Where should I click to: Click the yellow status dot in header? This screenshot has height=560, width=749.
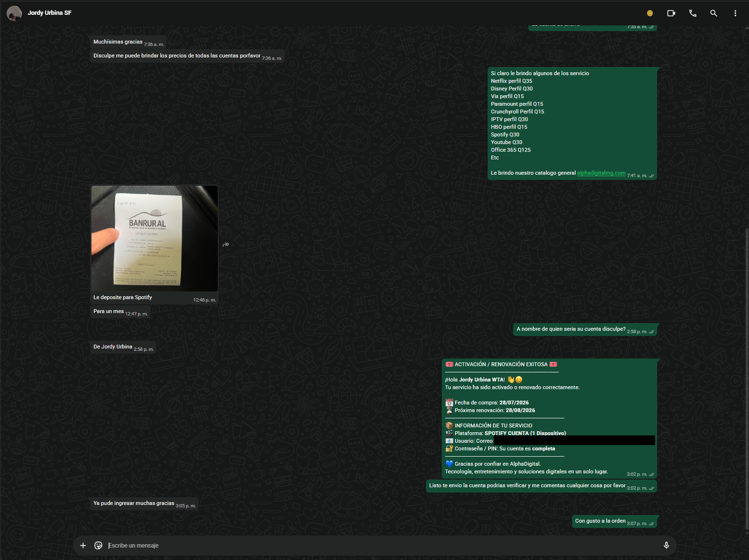click(650, 13)
